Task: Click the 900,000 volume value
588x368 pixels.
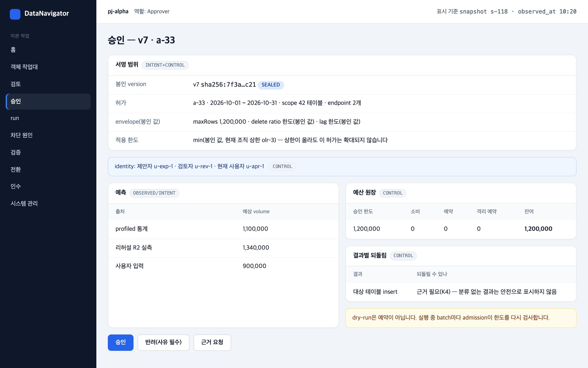Action: tap(254, 266)
